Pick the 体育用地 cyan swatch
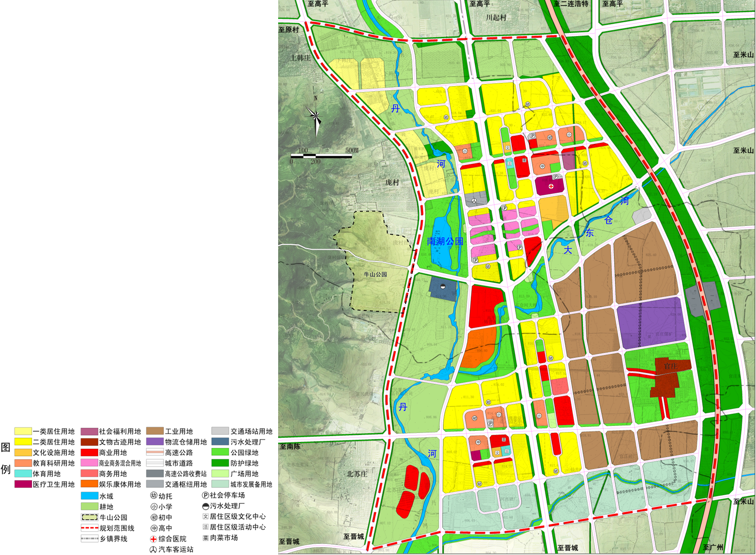 pos(23,474)
